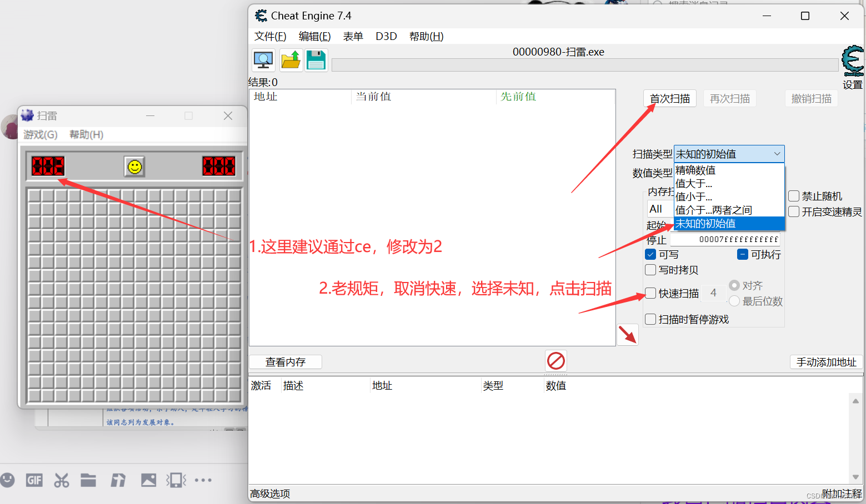Click the Minesweeper timer display
This screenshot has height=504, width=866.
point(219,166)
